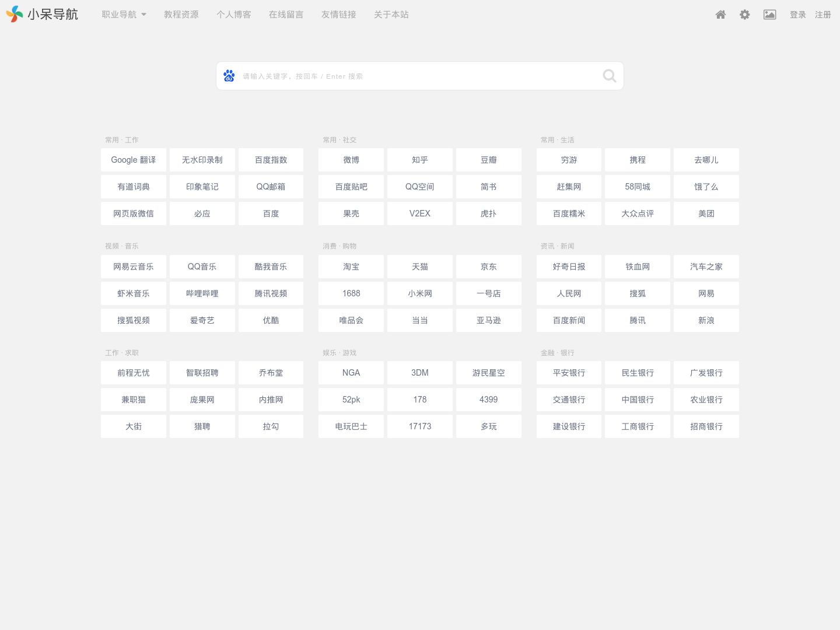Viewport: 840px width, 630px height.
Task: Open the 1688 tile
Action: click(351, 293)
